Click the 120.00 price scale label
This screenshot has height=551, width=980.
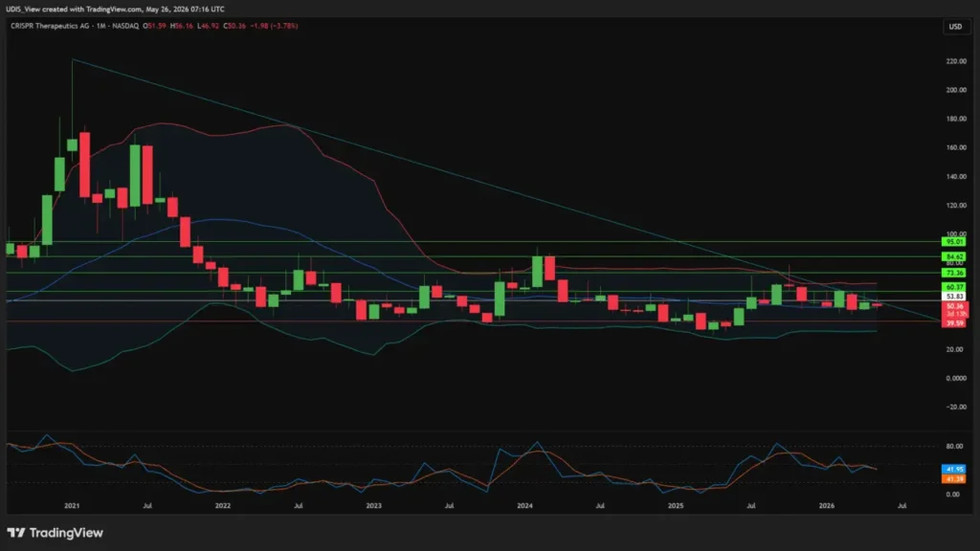(x=956, y=206)
